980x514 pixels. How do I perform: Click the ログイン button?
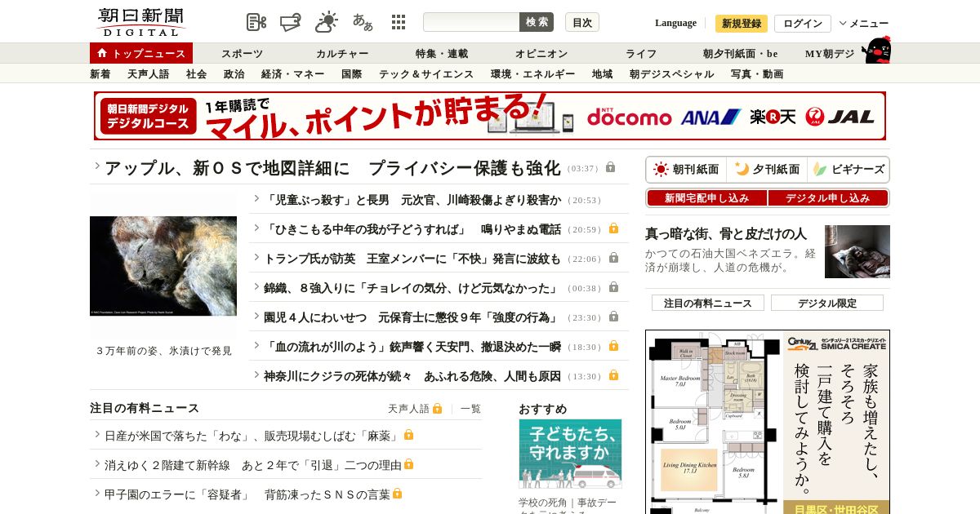803,24
